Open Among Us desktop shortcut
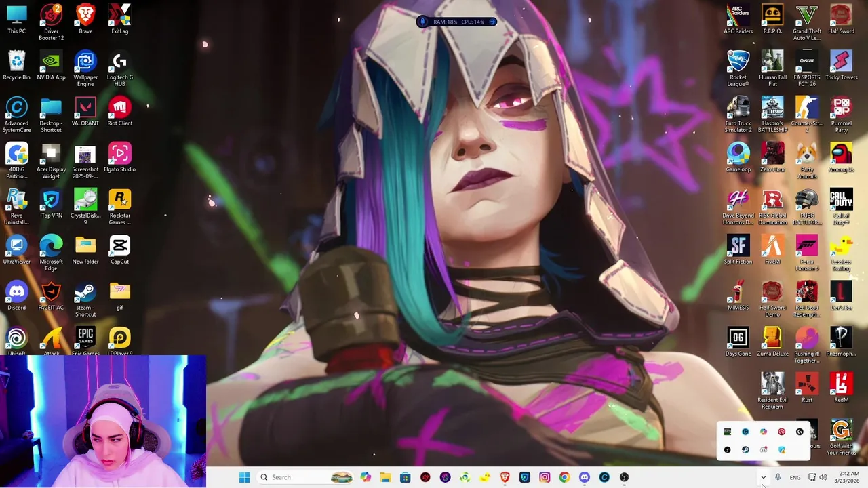868x488 pixels. coord(841,158)
